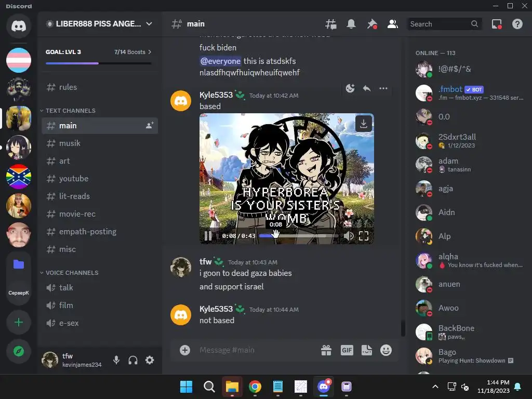Click tfw username in chat message
The width and height of the screenshot is (532, 399).
205,262
